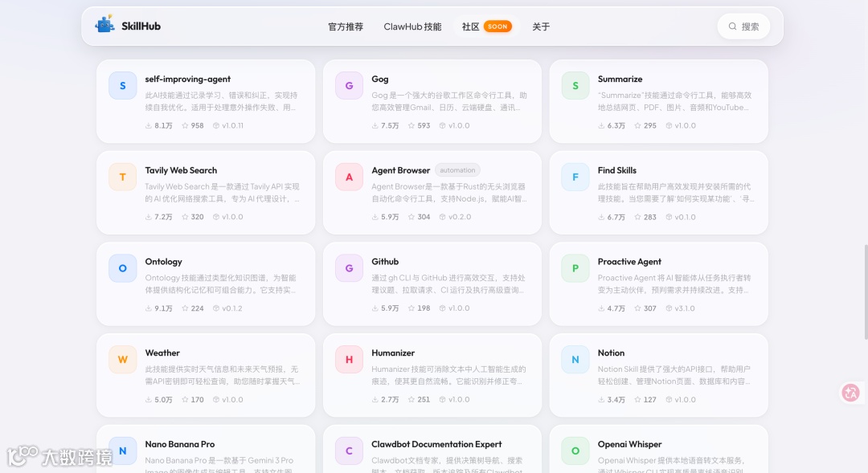Click the SkillHub brand name
868x473 pixels.
pos(141,26)
